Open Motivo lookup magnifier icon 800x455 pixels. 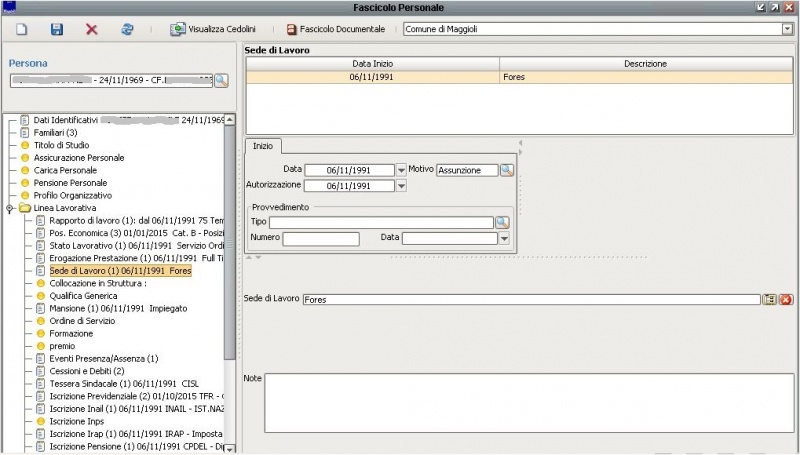(506, 170)
